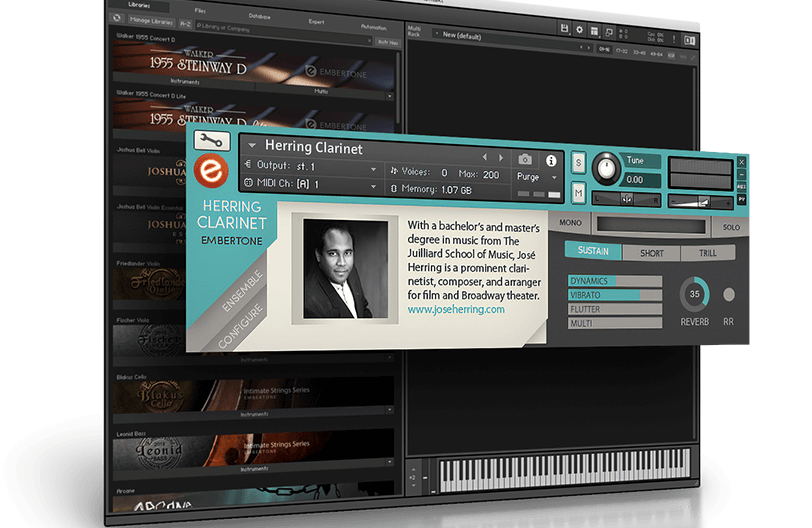Open www.joseherring.com link
This screenshot has width=812, height=528.
point(456,309)
